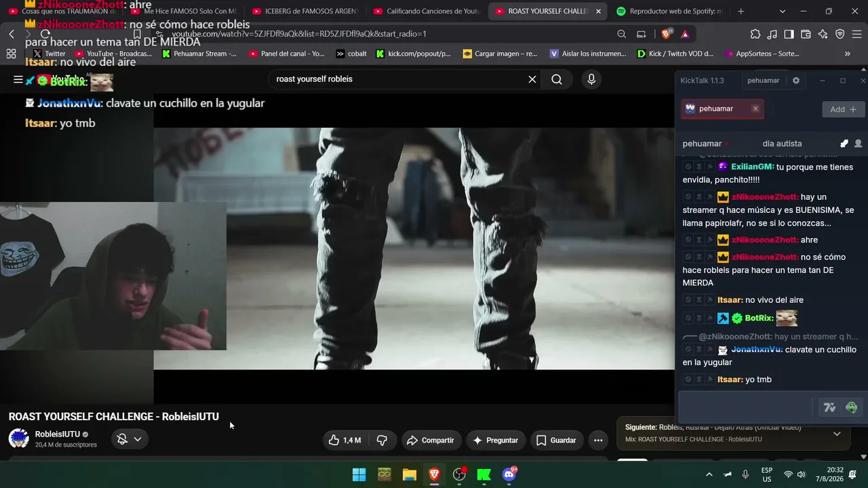Expand notification bell subscription options

tap(129, 439)
